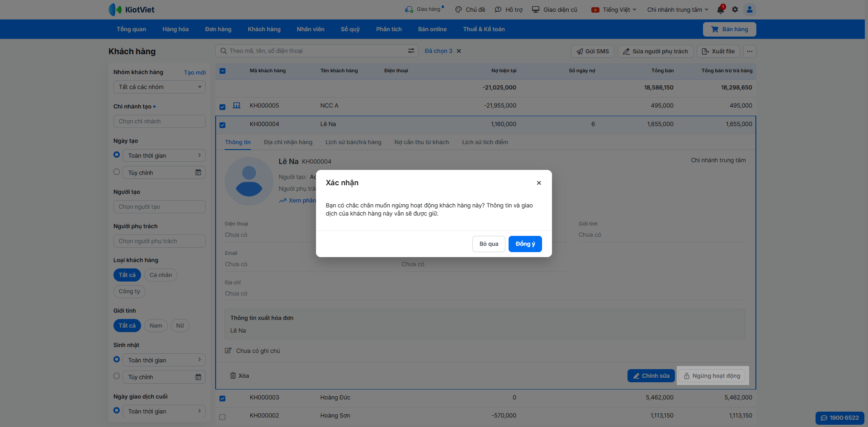Delete customer with the Xóa button
Image resolution: width=868 pixels, height=427 pixels.
click(x=240, y=376)
